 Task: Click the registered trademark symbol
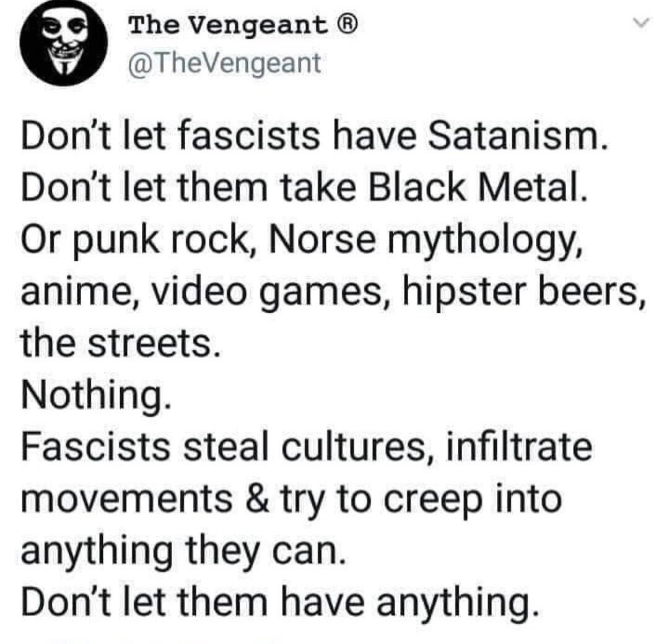tap(346, 26)
